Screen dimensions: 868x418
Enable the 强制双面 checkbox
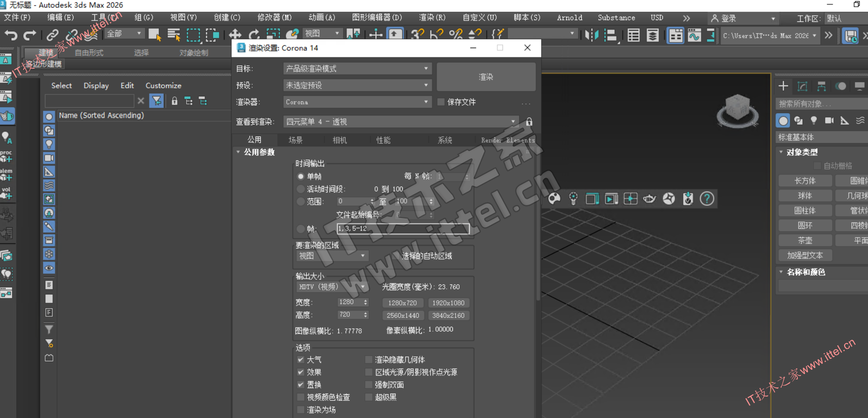(368, 385)
